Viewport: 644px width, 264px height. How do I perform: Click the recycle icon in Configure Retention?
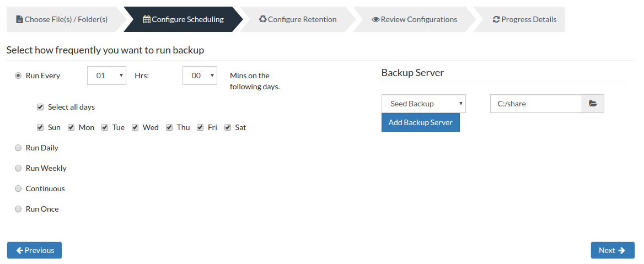(263, 19)
